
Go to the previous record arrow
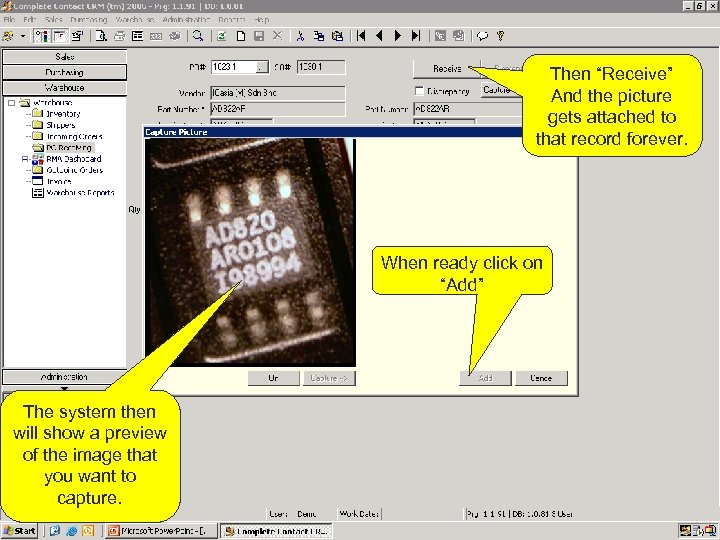379,36
